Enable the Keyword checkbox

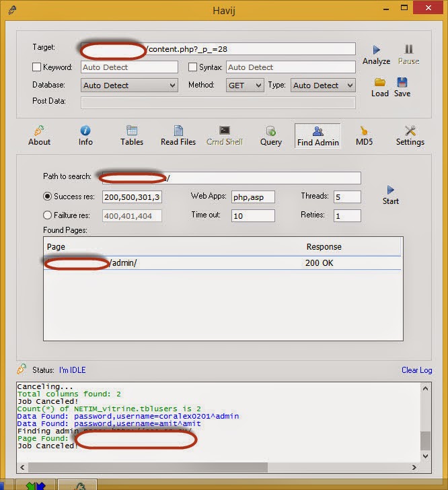click(x=36, y=67)
